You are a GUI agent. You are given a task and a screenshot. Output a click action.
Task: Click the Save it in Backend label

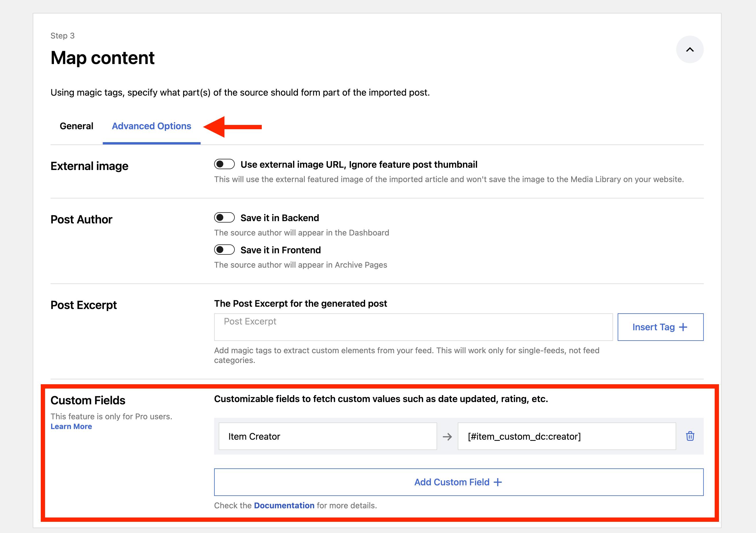click(280, 218)
